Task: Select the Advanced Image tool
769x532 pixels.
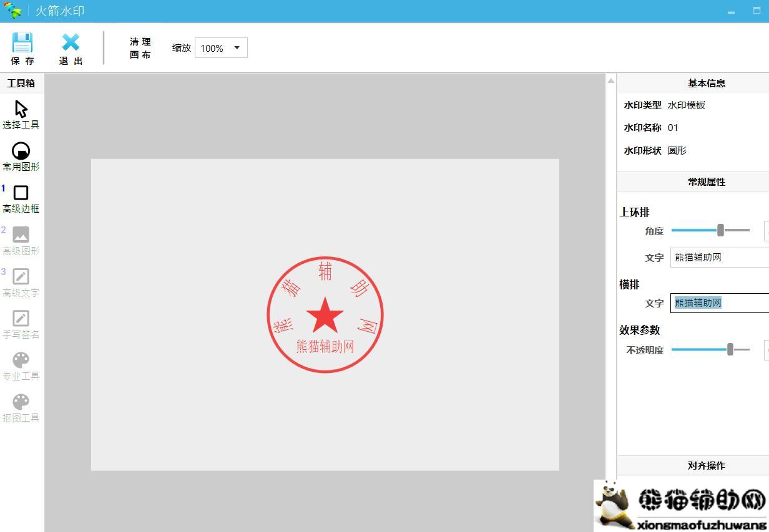Action: (21, 235)
